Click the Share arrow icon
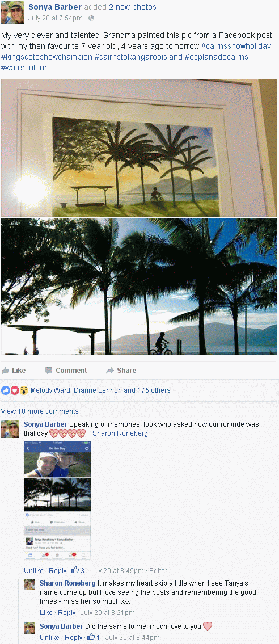 (110, 370)
